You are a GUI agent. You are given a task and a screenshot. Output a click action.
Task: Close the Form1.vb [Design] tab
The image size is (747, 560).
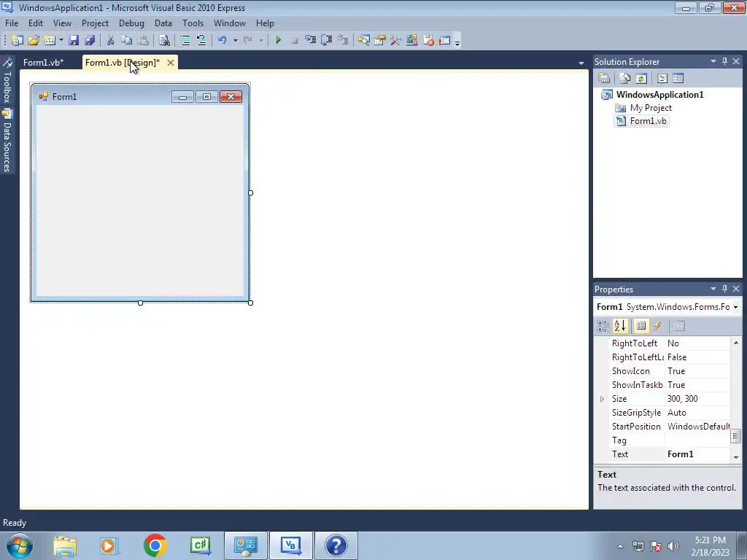pyautogui.click(x=171, y=63)
